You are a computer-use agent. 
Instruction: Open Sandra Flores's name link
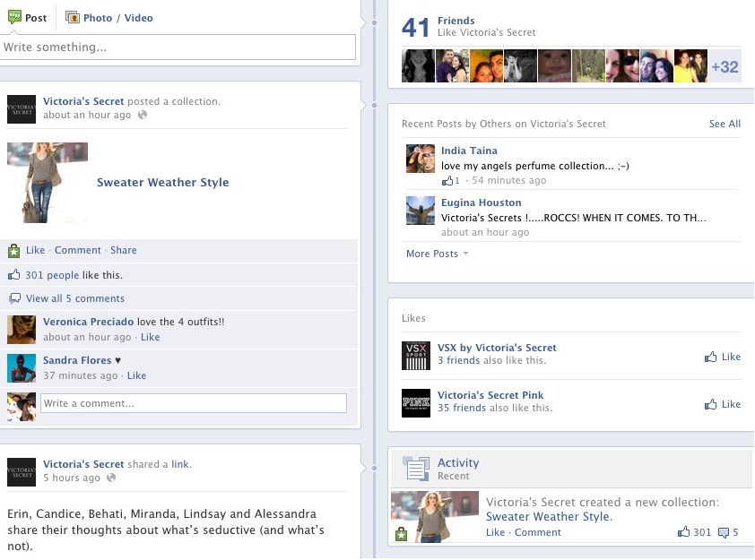click(x=77, y=360)
